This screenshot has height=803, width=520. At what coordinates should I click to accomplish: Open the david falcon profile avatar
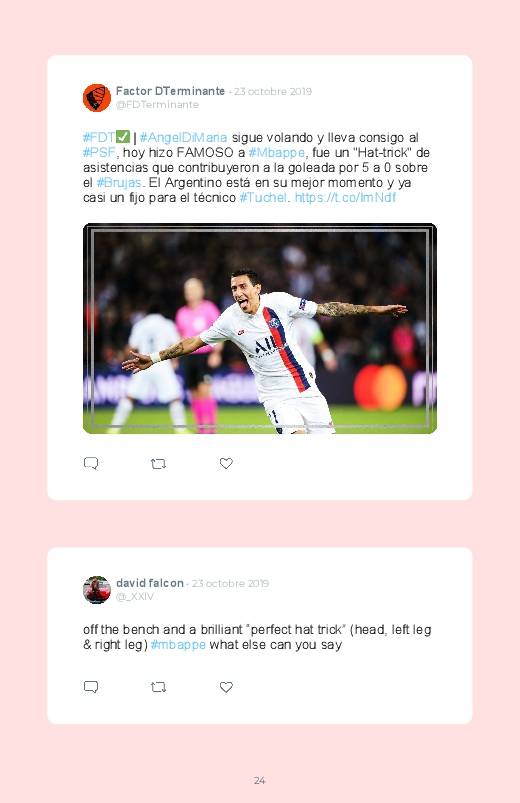97,590
